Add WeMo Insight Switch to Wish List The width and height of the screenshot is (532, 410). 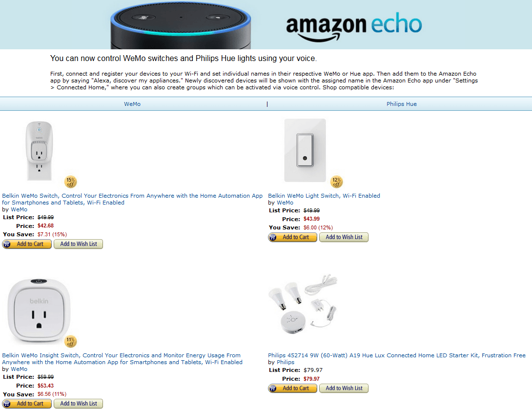coord(79,404)
